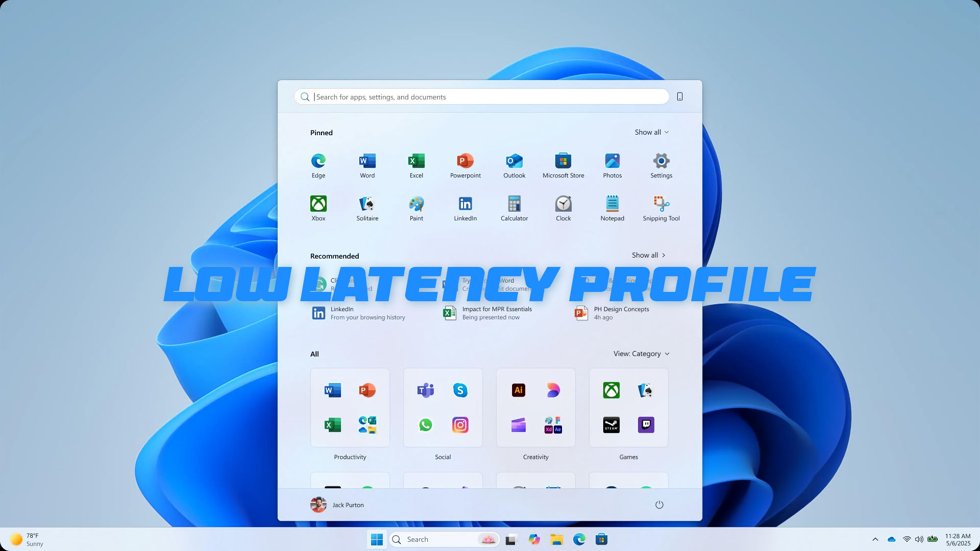Click the Start button on taskbar
980x551 pixels.
click(377, 539)
